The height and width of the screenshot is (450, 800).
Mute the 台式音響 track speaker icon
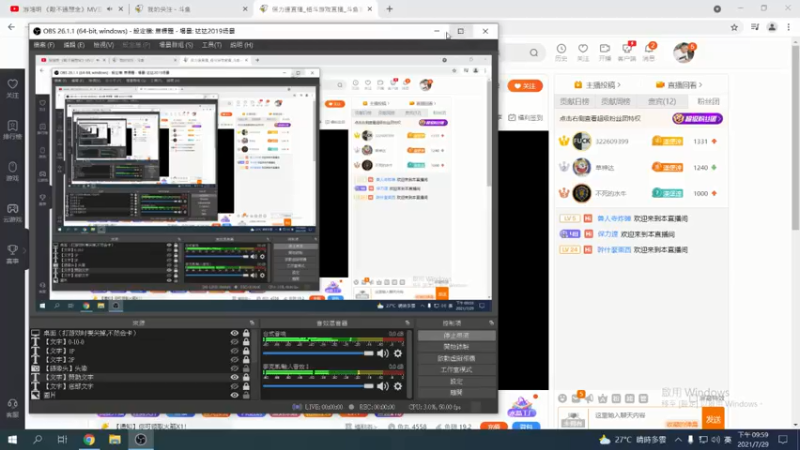pos(383,353)
